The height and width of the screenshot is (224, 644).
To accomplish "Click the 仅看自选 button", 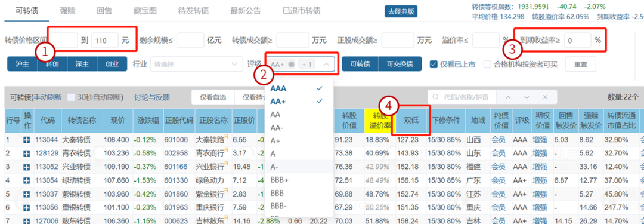I will 213,97.
